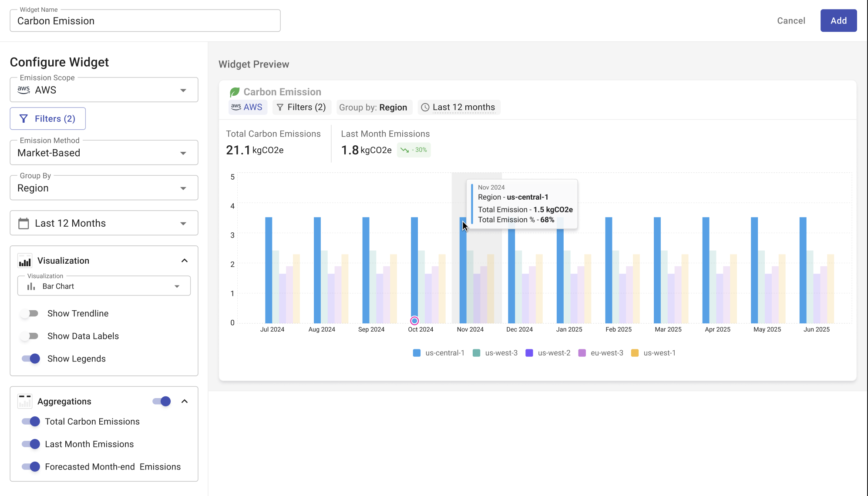Image resolution: width=868 pixels, height=496 pixels.
Task: Click the clock icon in Last 12 months chip
Action: point(425,107)
